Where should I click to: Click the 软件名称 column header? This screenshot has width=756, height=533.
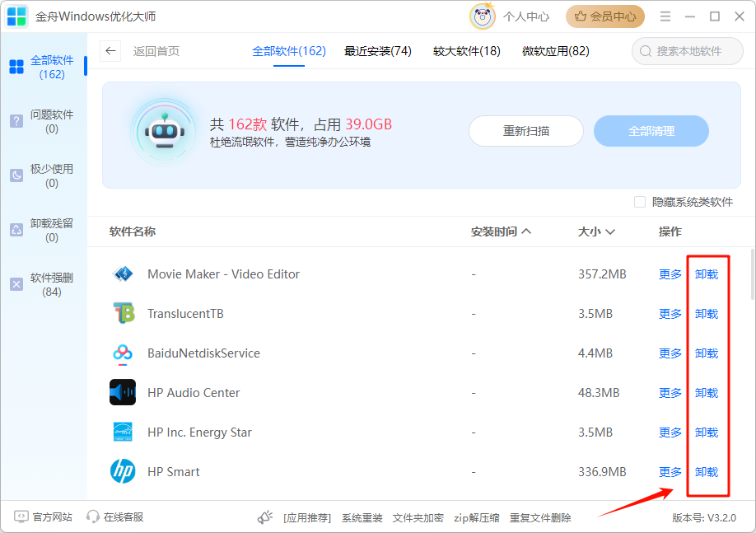click(133, 231)
